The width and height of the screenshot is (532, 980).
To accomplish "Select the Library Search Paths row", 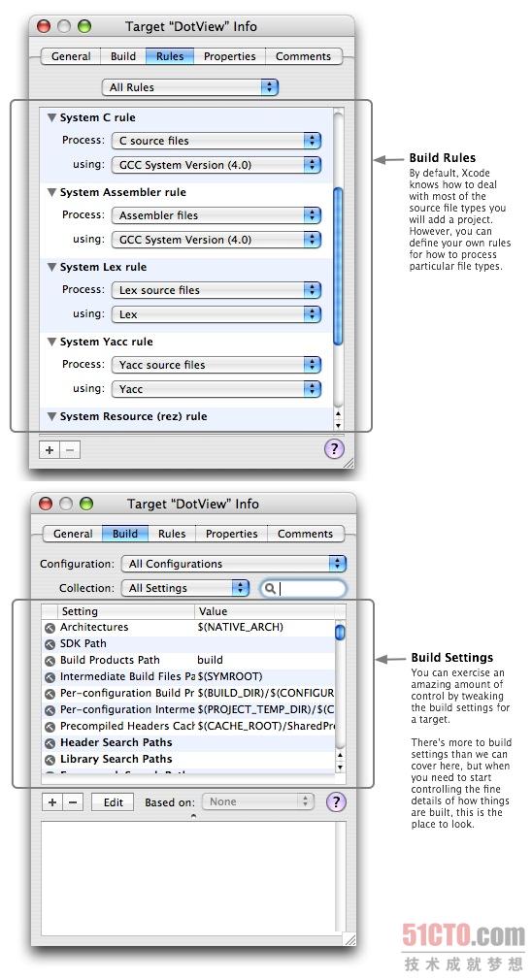I will point(188,759).
